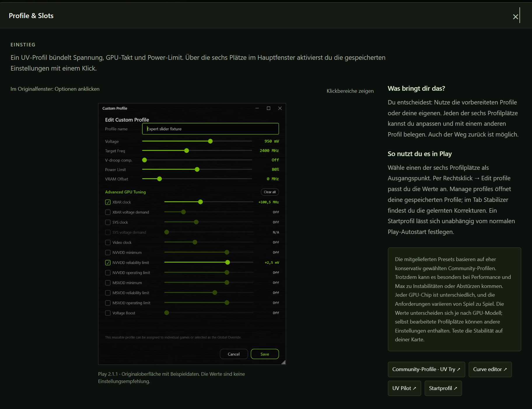Viewport: 532px width, 409px height.
Task: Enable the SYS clock checkbox
Action: click(x=108, y=222)
